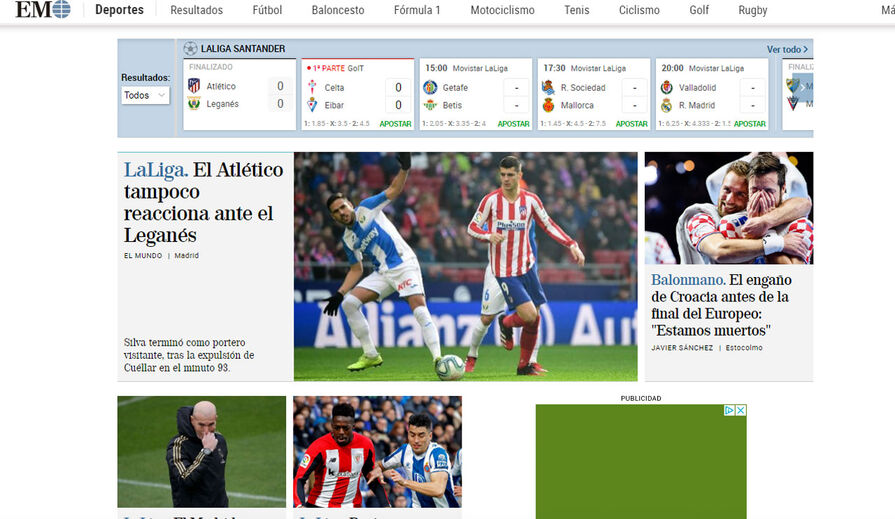Close the ad with the X icon

pyautogui.click(x=741, y=410)
